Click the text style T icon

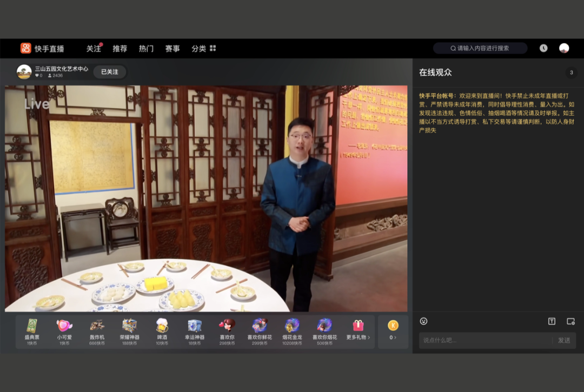(552, 321)
